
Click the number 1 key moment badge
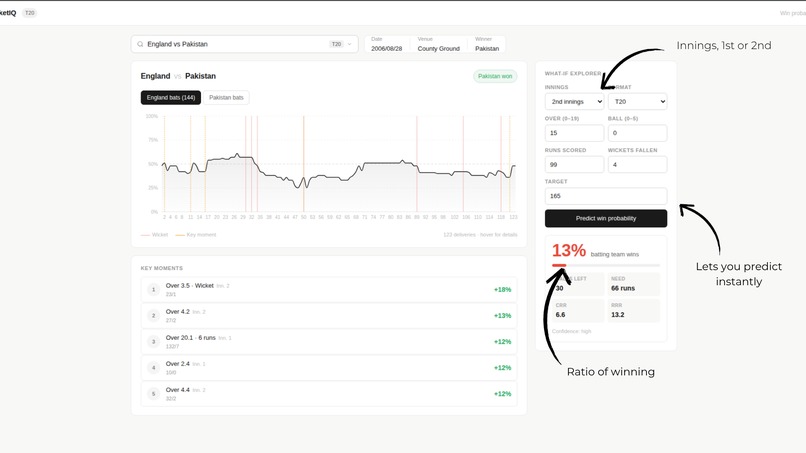(153, 289)
